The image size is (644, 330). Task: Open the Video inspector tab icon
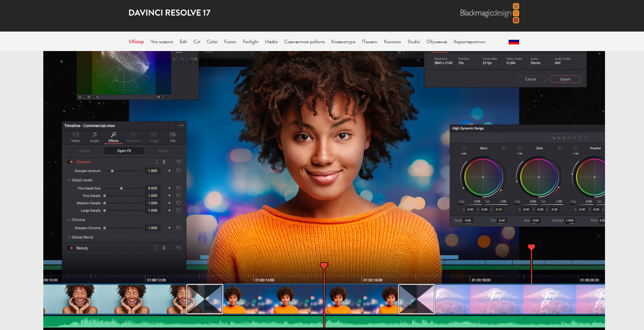pos(76,135)
